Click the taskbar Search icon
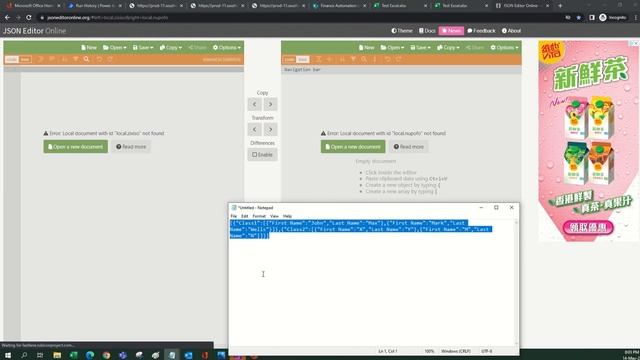 (x=24, y=355)
